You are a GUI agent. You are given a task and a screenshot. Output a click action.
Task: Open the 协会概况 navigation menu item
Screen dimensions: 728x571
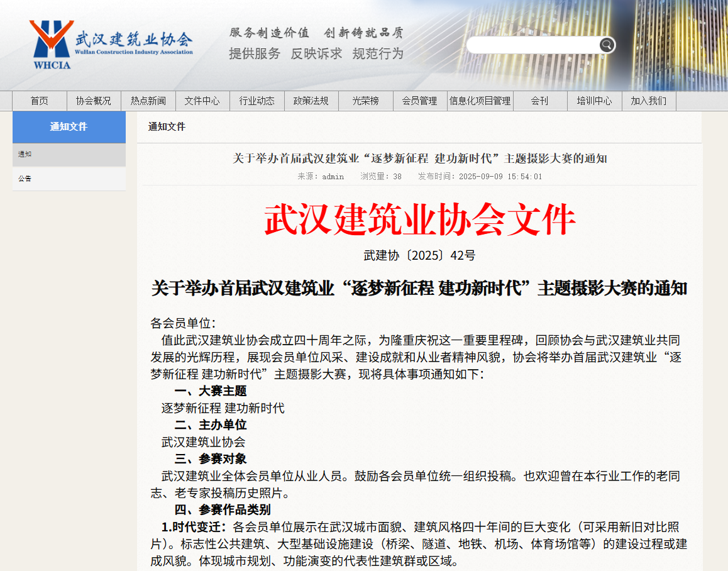93,101
